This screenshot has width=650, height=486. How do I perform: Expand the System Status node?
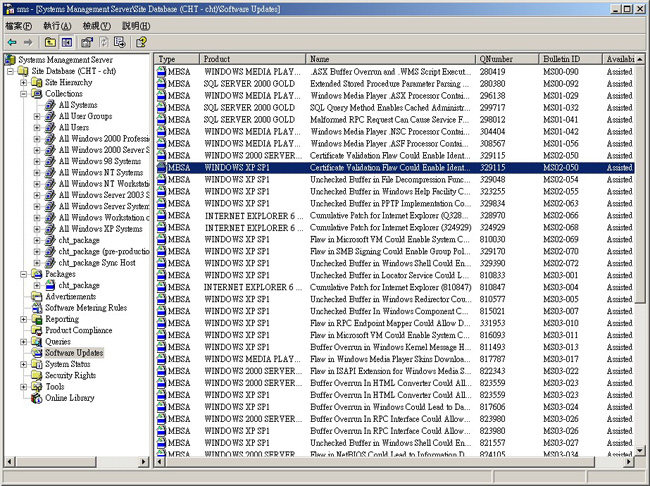click(x=24, y=364)
